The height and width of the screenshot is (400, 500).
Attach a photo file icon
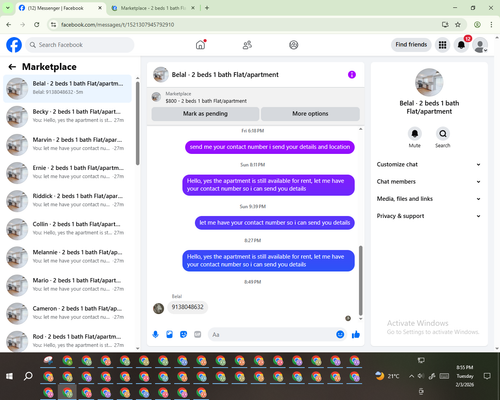point(169,334)
